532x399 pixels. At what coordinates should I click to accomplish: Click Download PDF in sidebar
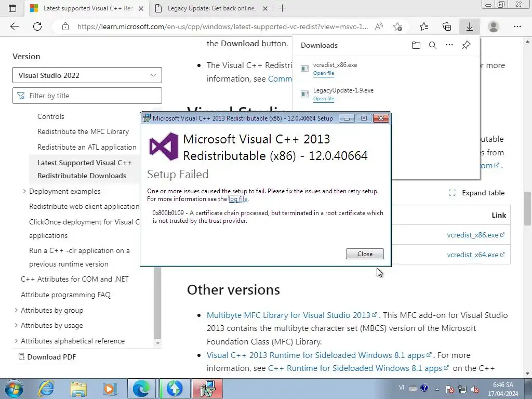coord(47,357)
